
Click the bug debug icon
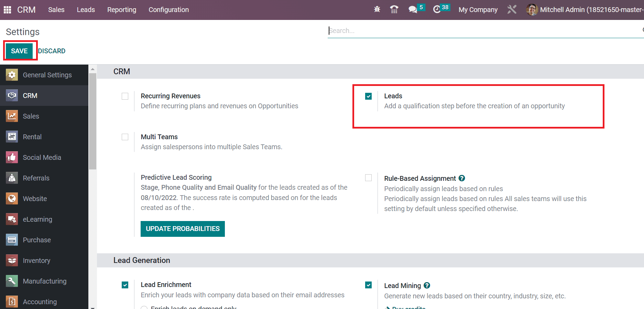pyautogui.click(x=377, y=10)
